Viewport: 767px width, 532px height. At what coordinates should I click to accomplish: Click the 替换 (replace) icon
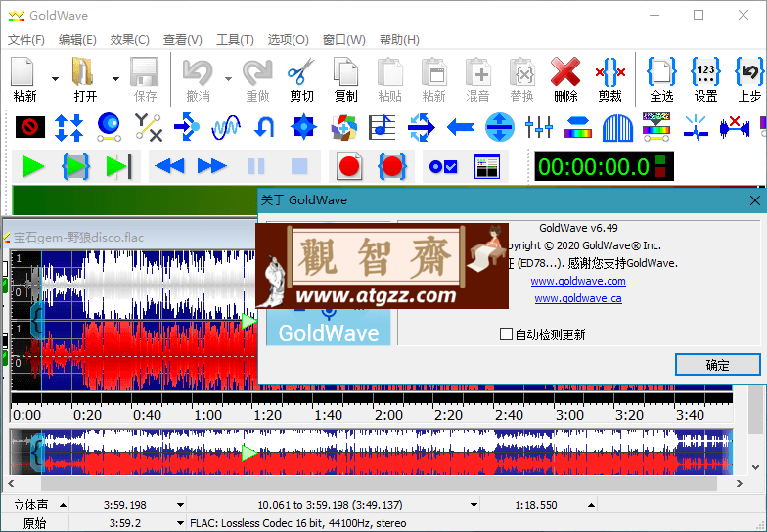click(522, 72)
